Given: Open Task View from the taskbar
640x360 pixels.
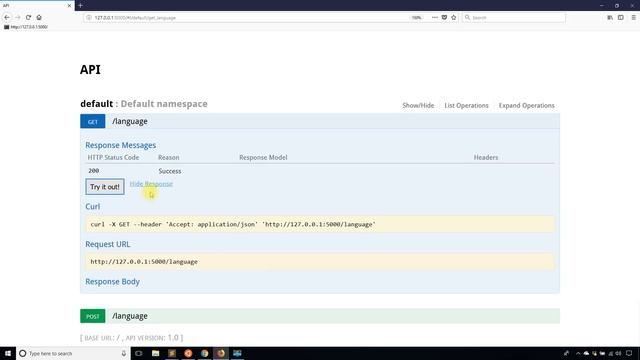Looking at the screenshot, I should [x=139, y=353].
